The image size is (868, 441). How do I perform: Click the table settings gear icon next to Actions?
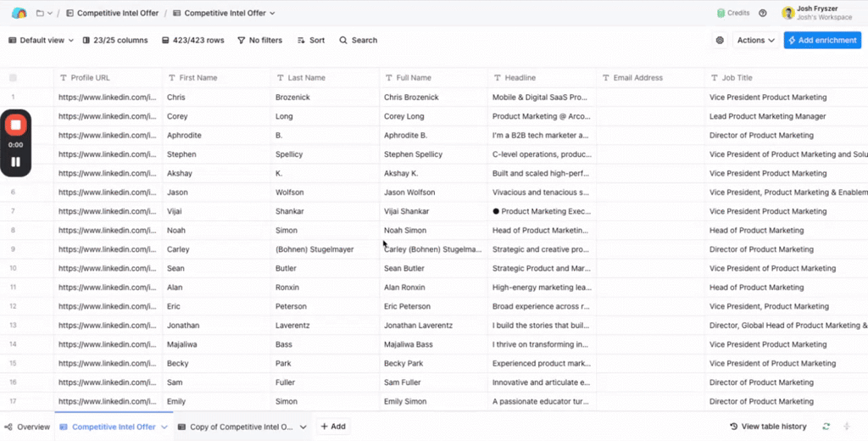tap(720, 40)
